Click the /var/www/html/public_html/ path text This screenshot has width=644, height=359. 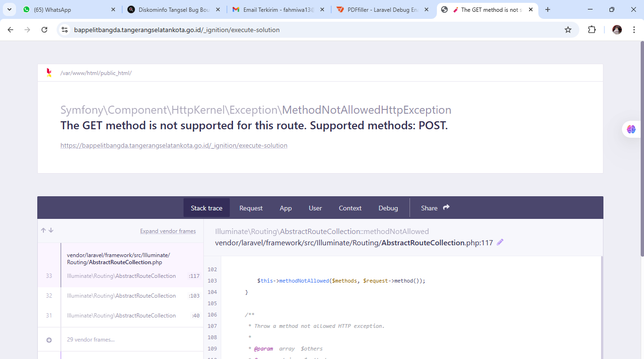tap(96, 73)
